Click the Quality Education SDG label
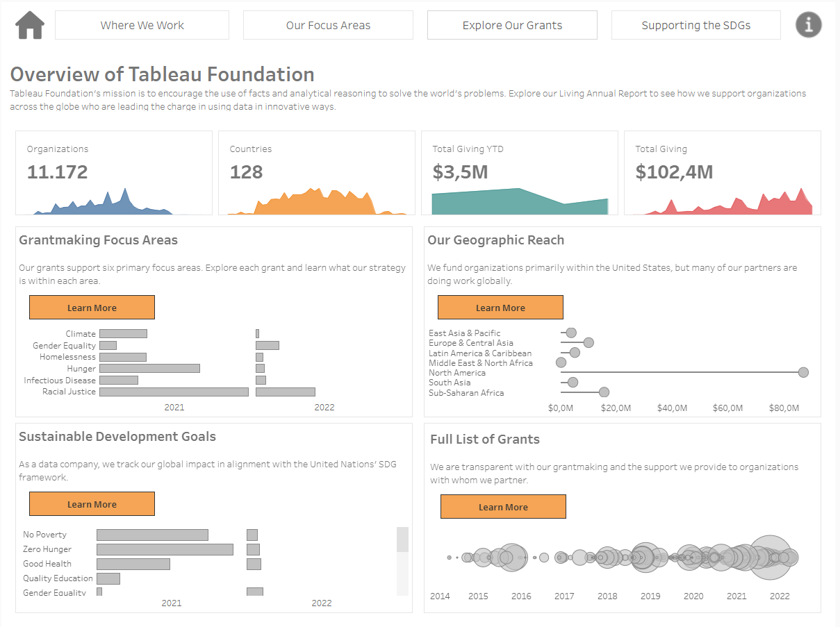Viewport: 840px width, 627px height. pos(58,578)
